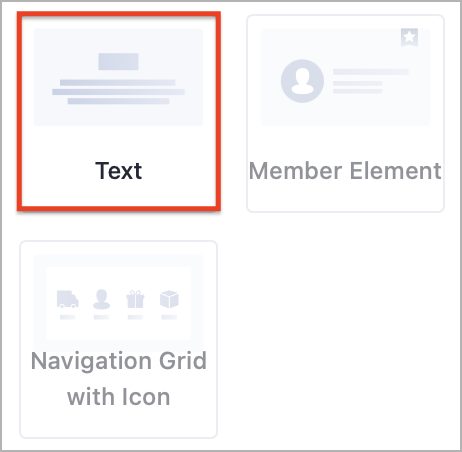This screenshot has width=462, height=452.
Task: Click the star bookmark badge icon
Action: coord(409,37)
